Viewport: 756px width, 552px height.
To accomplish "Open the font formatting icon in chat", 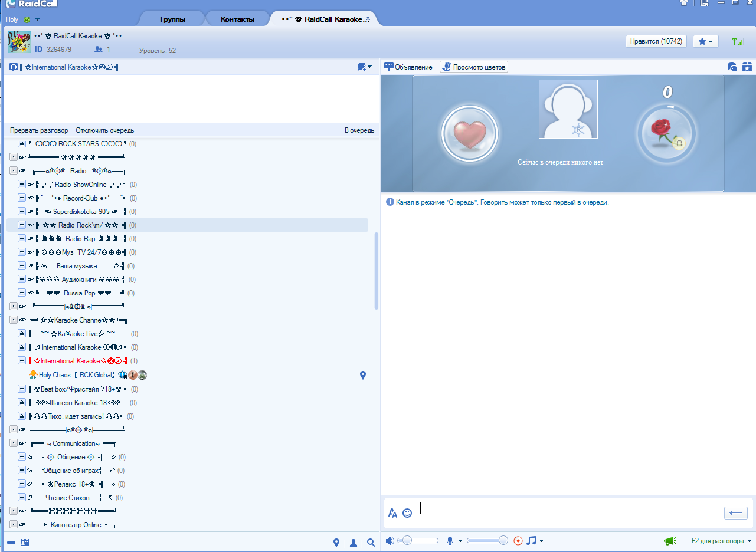I will coord(392,513).
